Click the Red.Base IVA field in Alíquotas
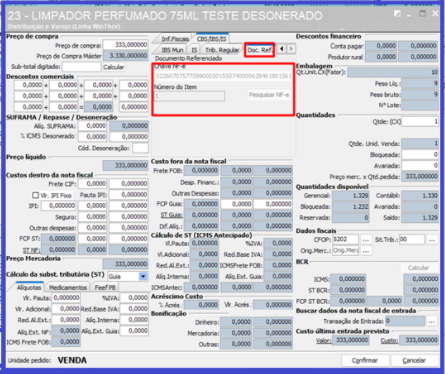The width and height of the screenshot is (445, 374). click(134, 309)
